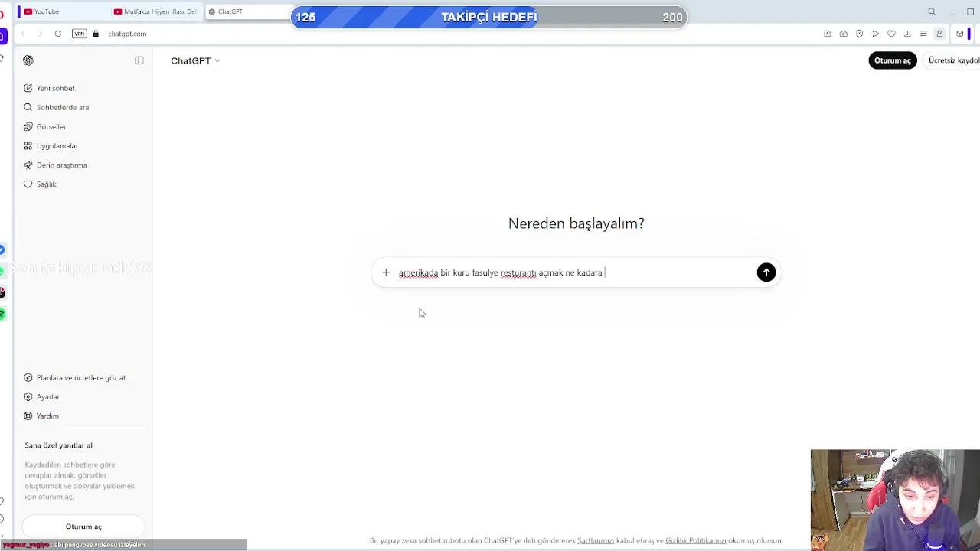The height and width of the screenshot is (551, 980).
Task: Reload the page with the refresh icon
Action: pyautogui.click(x=58, y=34)
